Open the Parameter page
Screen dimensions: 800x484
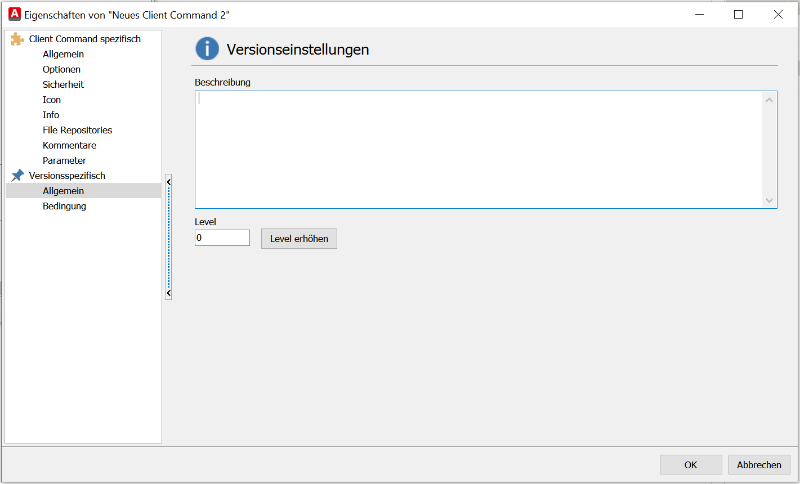pos(64,161)
